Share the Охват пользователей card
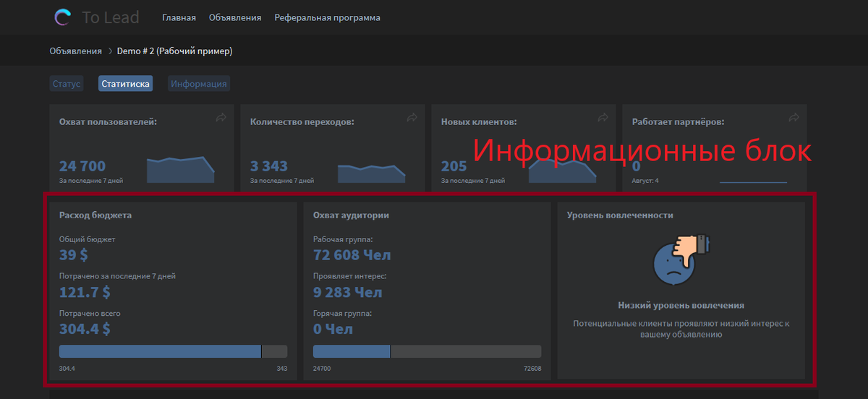This screenshot has width=868, height=399. [x=221, y=117]
